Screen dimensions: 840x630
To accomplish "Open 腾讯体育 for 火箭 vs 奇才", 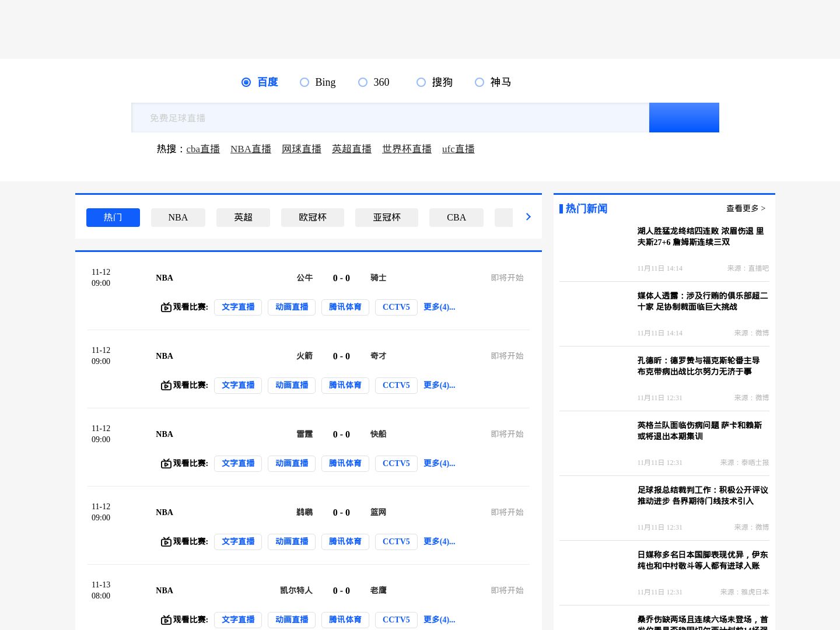I will tap(345, 386).
